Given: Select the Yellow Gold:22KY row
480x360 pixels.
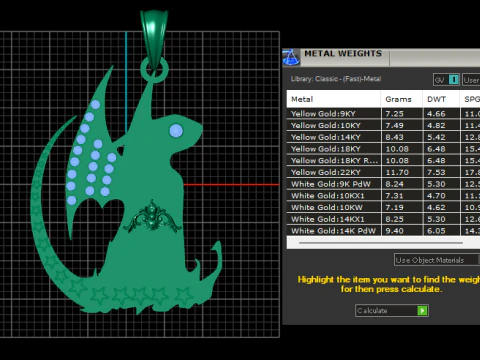Looking at the screenshot, I should (383, 172).
